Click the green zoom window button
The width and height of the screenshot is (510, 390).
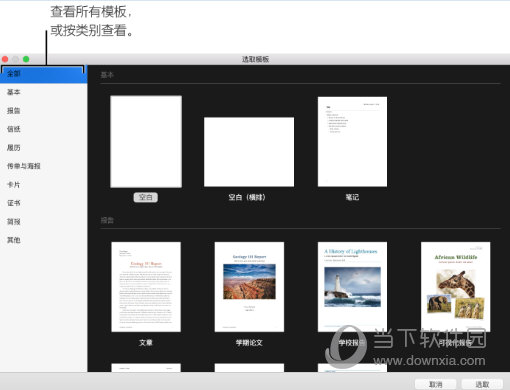pyautogui.click(x=26, y=59)
